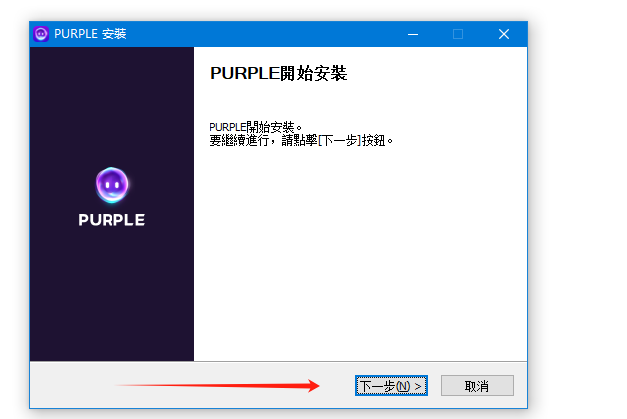
Task: Click the disabled maximize button in title bar
Action: 458,34
